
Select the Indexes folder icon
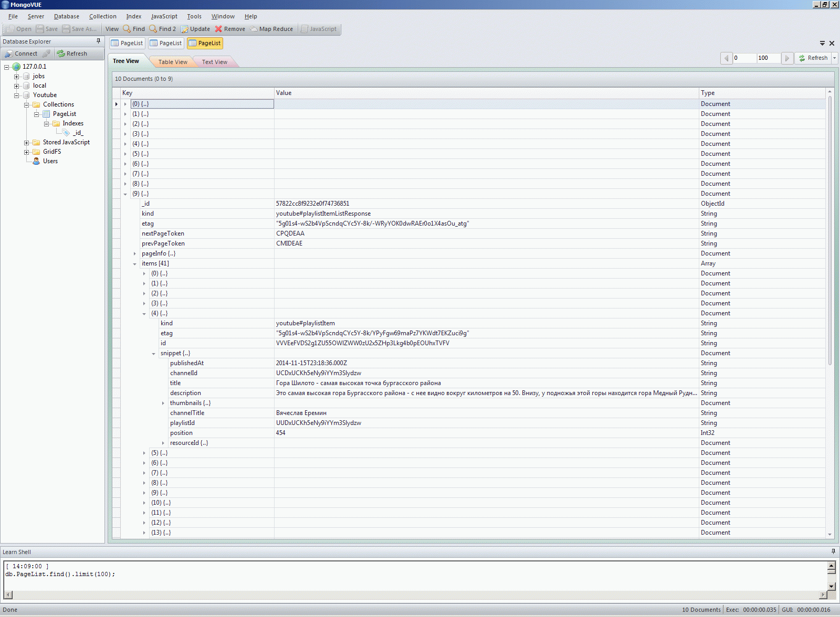(56, 123)
